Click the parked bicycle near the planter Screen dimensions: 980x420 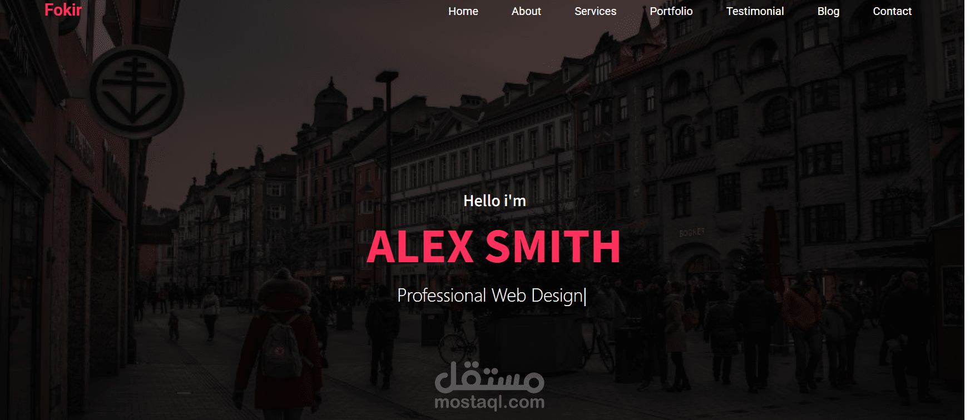point(457,346)
